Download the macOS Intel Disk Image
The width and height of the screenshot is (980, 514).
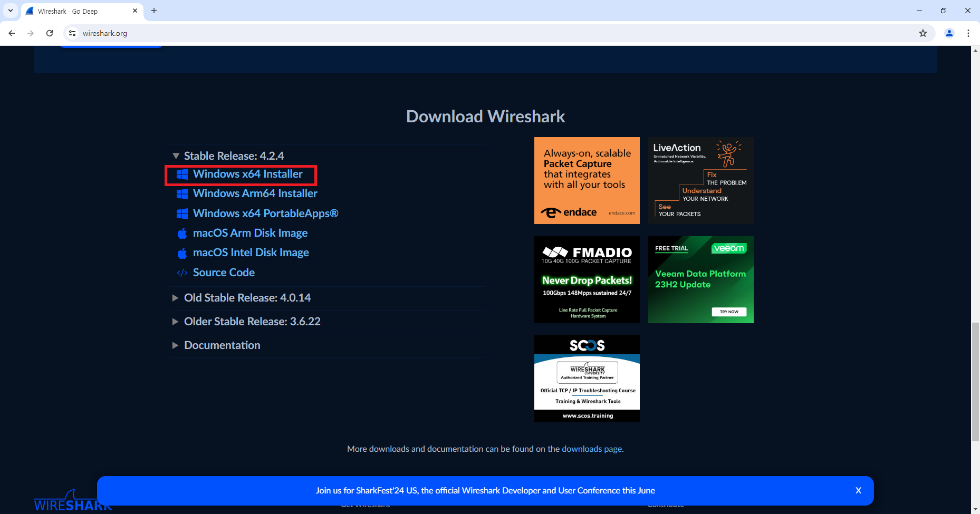pos(251,253)
